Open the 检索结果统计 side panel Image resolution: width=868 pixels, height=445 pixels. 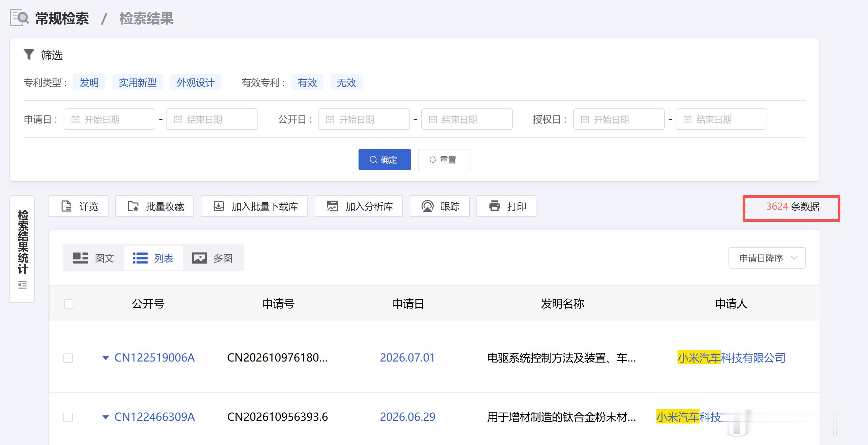(x=23, y=249)
